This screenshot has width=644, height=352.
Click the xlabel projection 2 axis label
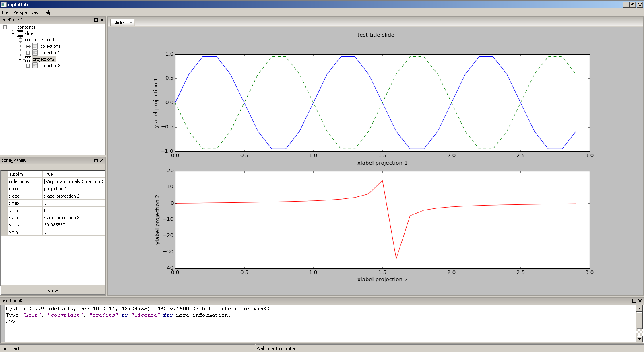click(382, 280)
